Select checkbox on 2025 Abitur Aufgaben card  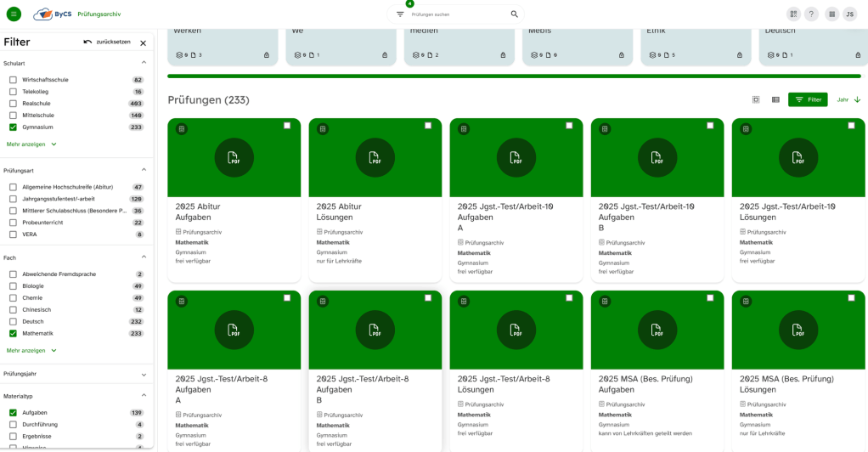click(287, 125)
